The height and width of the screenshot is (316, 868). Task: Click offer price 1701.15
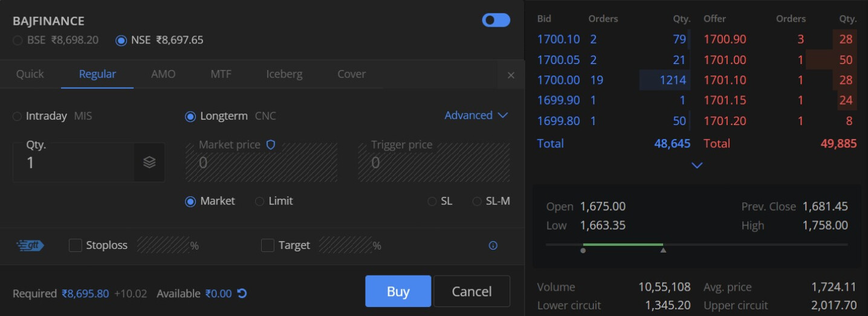(725, 100)
